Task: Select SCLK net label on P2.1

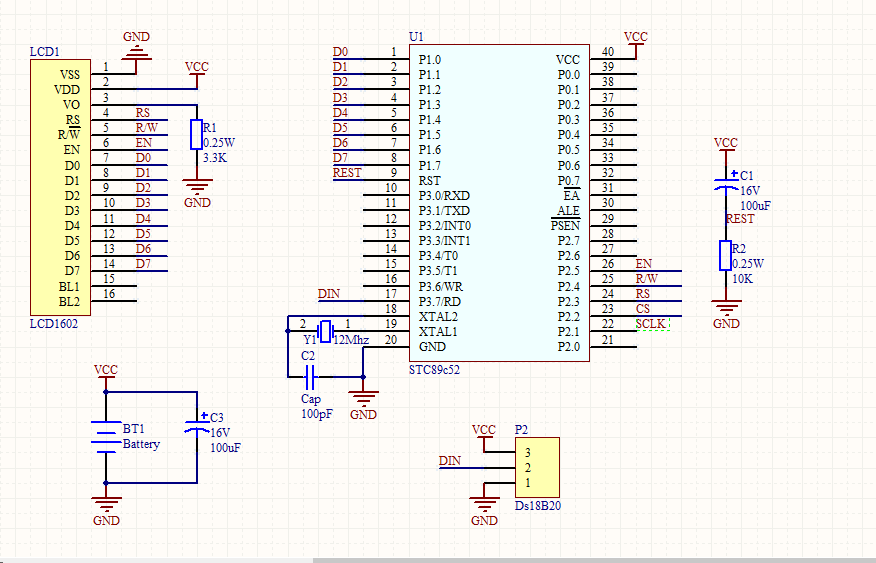Action: coord(651,324)
